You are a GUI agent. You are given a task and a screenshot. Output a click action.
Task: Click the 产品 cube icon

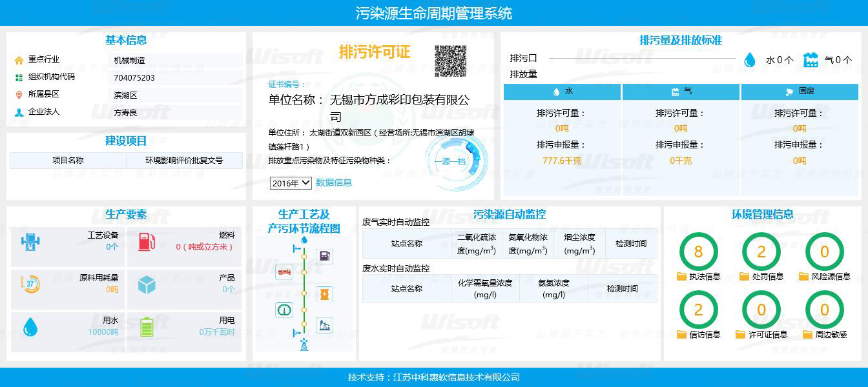point(147,284)
